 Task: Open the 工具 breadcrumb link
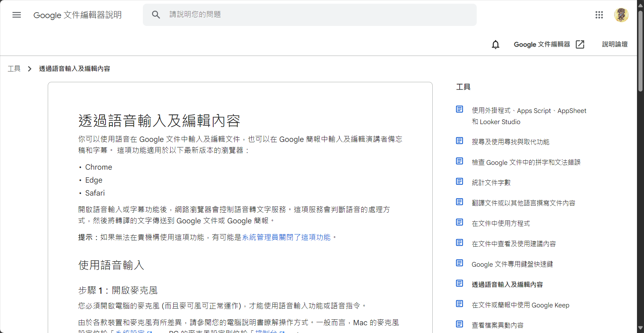click(14, 69)
